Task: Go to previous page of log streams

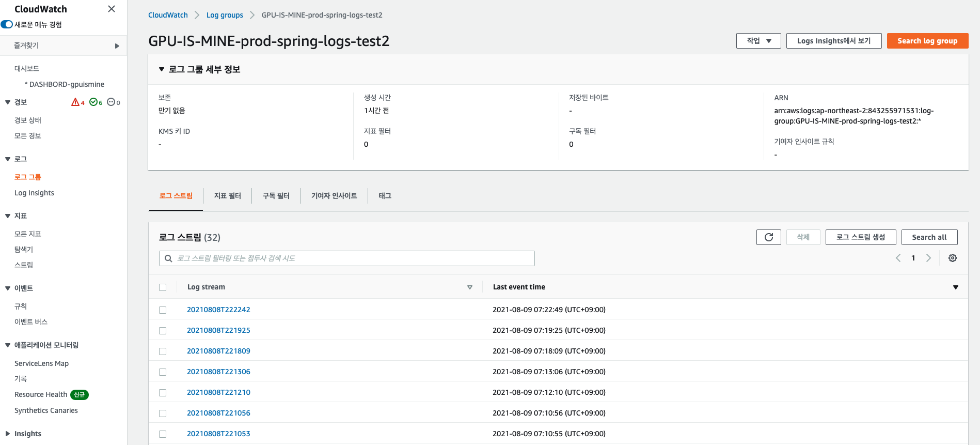Action: tap(898, 258)
